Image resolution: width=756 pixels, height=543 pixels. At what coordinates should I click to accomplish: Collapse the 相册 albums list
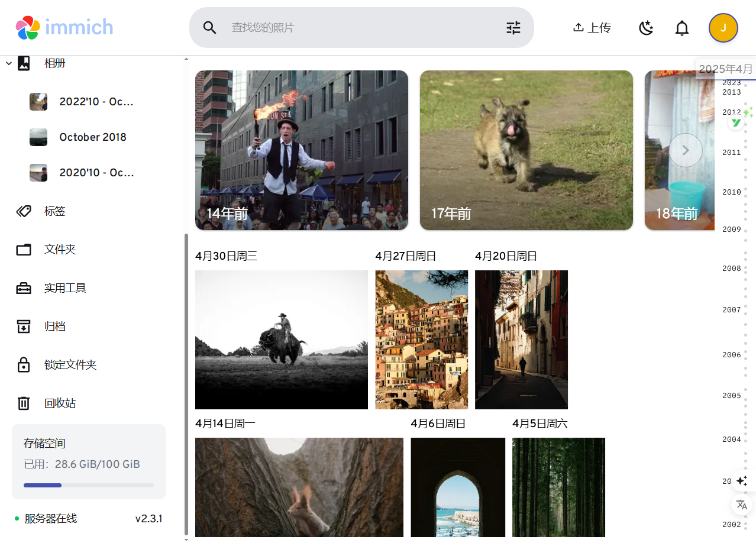(9, 63)
